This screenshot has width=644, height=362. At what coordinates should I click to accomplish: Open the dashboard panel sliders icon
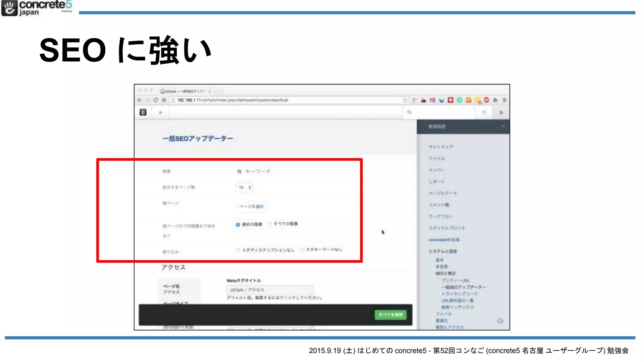tap(501, 112)
